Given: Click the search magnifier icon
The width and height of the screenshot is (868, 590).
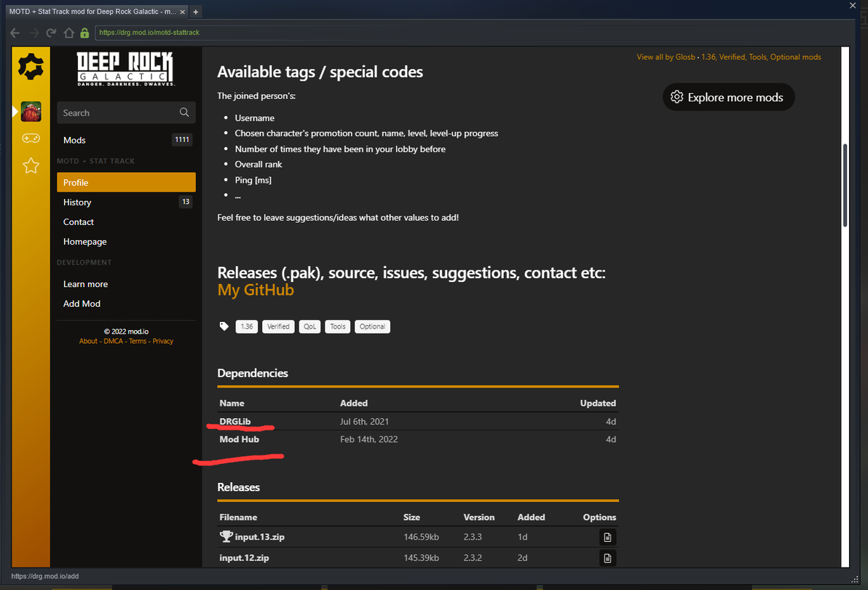Looking at the screenshot, I should [184, 113].
